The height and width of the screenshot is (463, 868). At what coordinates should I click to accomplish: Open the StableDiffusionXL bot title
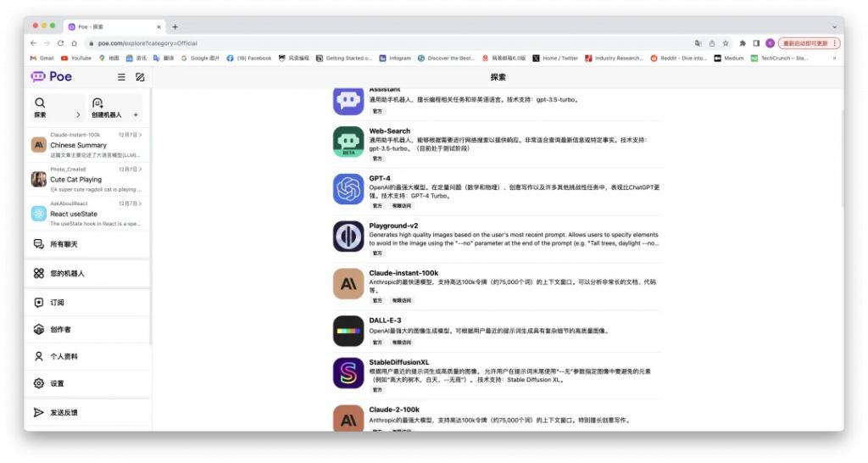click(399, 362)
